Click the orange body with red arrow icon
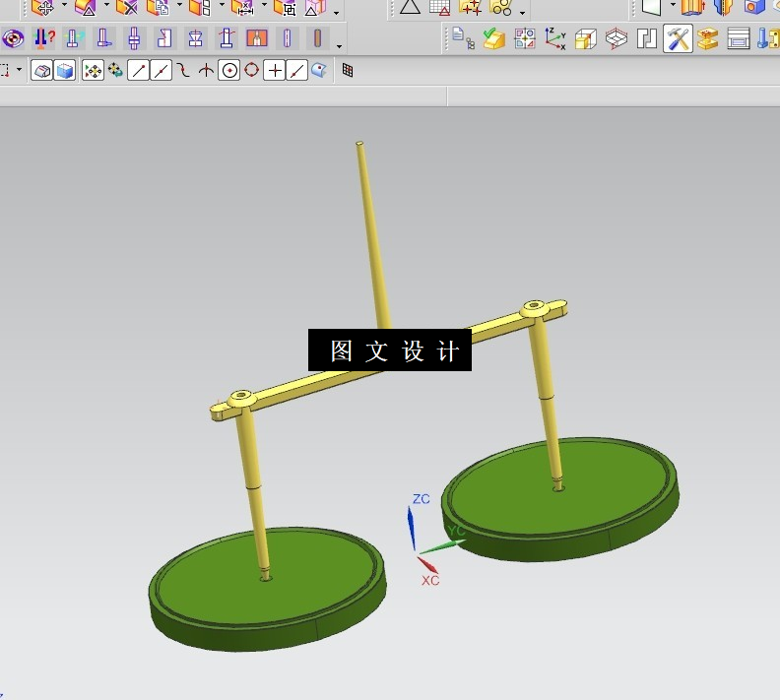 pyautogui.click(x=693, y=7)
